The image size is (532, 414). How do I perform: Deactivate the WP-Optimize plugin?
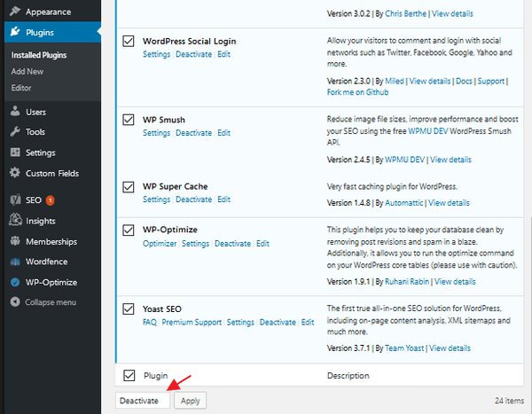click(x=232, y=244)
